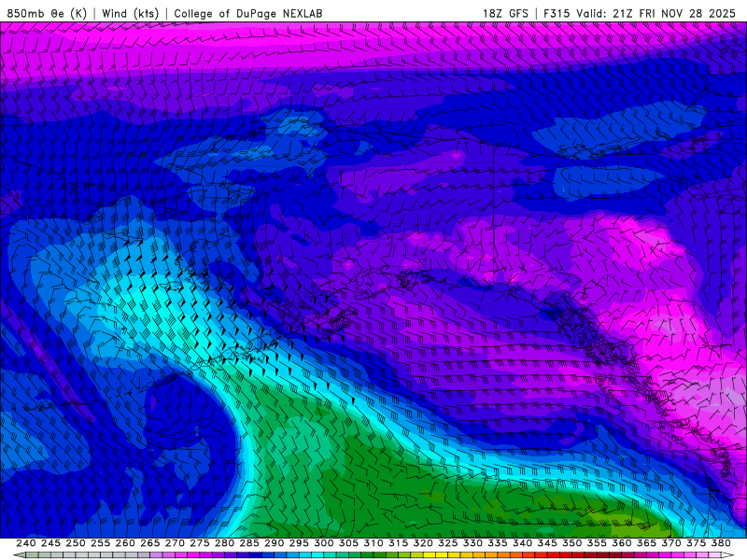Click the 325 label on the color scale

coord(447,543)
